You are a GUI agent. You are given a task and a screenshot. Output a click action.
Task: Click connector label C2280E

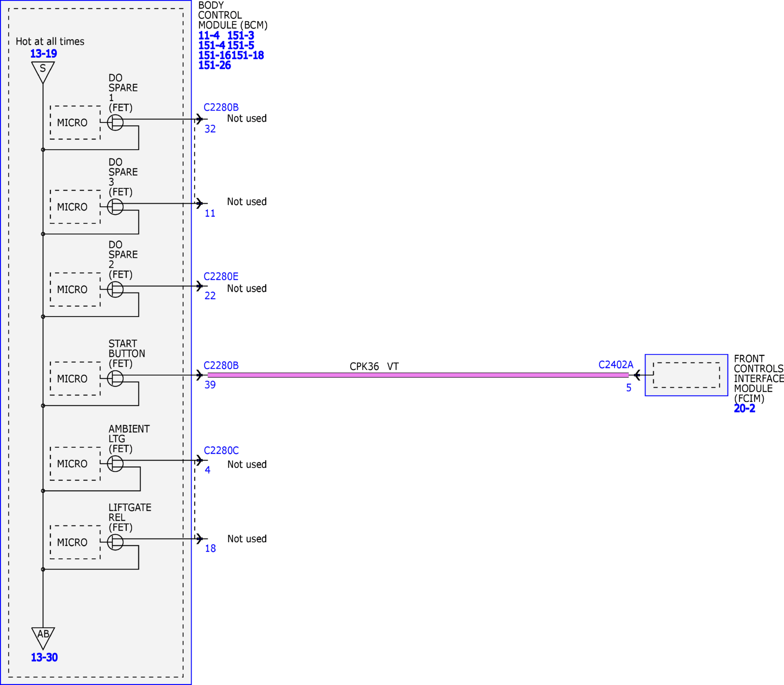click(221, 276)
